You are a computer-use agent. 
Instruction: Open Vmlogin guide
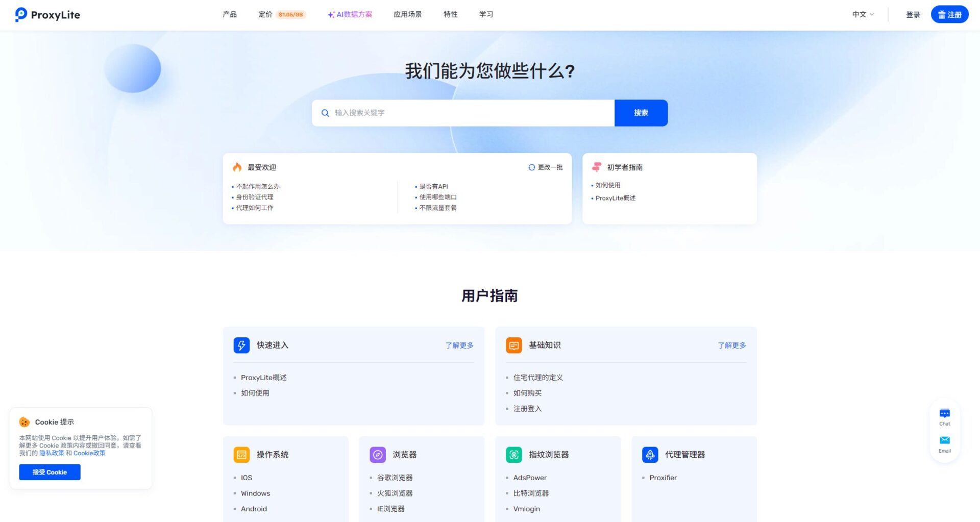[527, 509]
